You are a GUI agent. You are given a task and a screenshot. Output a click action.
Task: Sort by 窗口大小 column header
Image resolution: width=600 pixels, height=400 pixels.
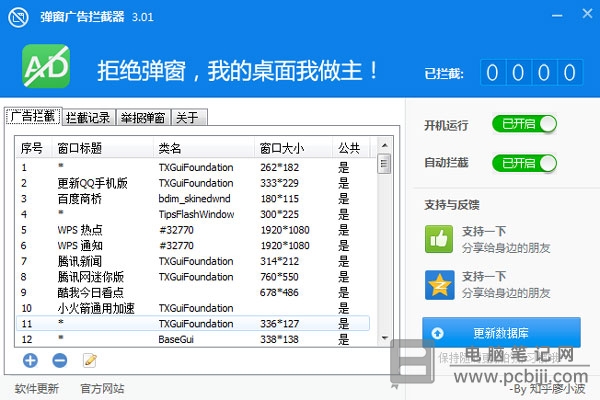pos(293,148)
